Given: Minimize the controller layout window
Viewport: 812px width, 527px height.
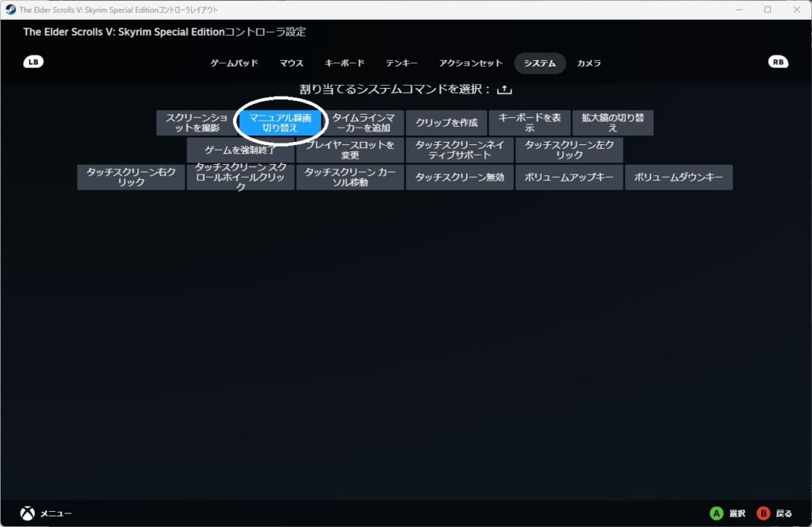Looking at the screenshot, I should pos(739,10).
